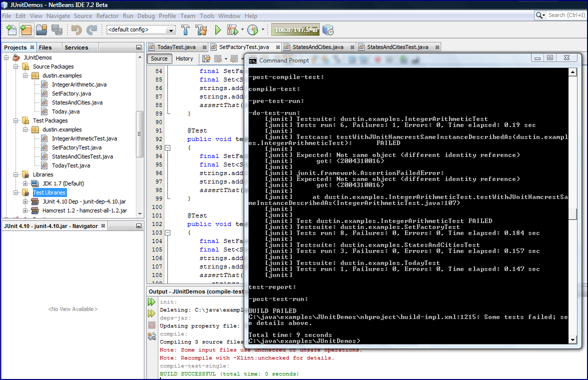588x380 pixels.
Task: Click the New Project toolbar icon
Action: 26,29
